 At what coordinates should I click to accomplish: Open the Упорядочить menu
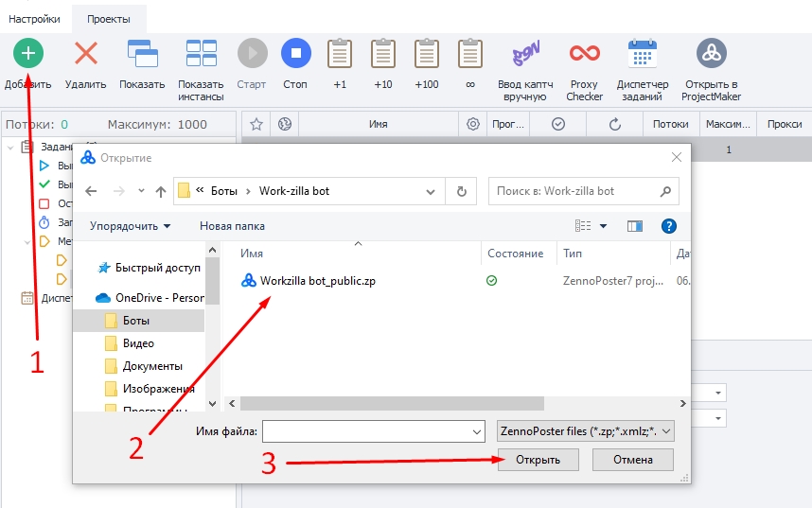131,226
